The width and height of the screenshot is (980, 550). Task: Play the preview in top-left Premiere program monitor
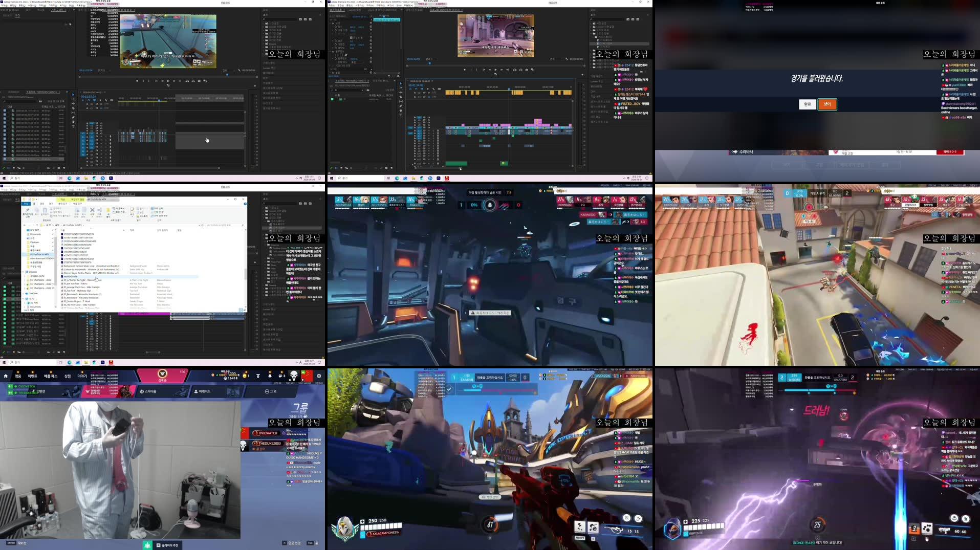[168, 81]
